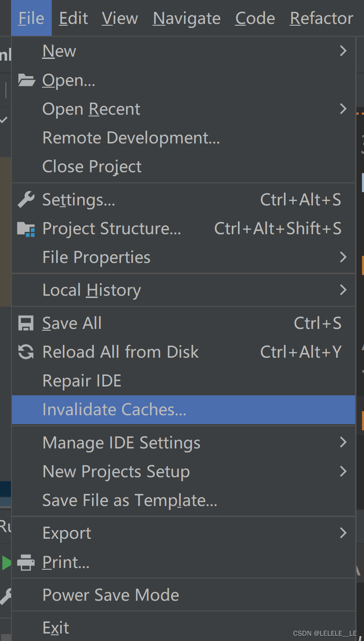Click the Project Structure folder icon
This screenshot has height=641, width=364.
(26, 229)
